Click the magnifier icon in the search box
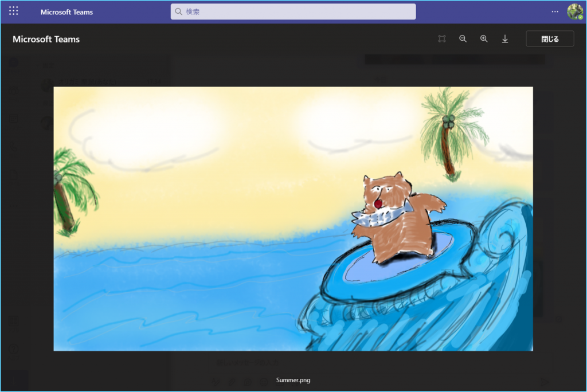This screenshot has width=587, height=392. click(x=178, y=11)
